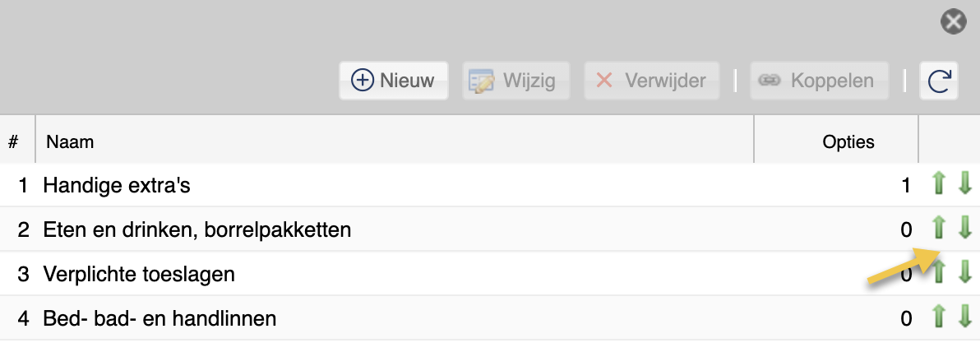Screen dimensions: 980x352
Task: Click the Verwijder delete button
Action: 652,81
